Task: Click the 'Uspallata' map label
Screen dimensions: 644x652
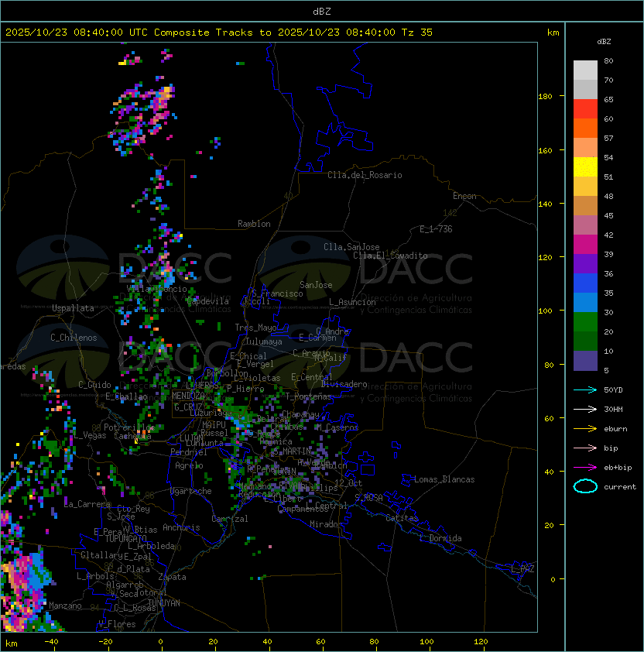Action: click(73, 308)
